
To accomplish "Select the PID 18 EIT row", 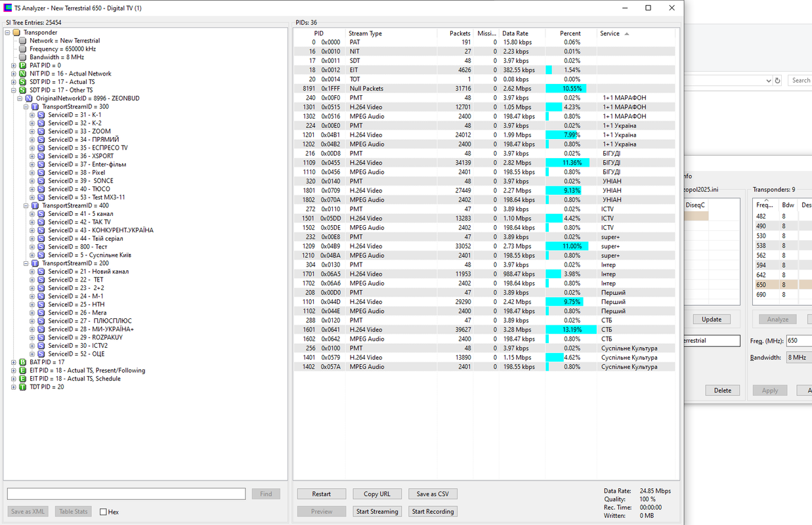I will pos(484,70).
